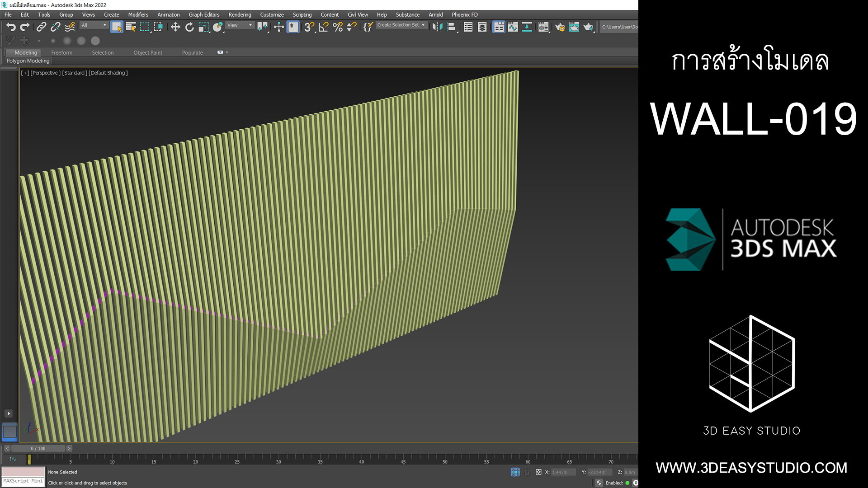Toggle the selection lock icon
This screenshot has width=868, height=488.
point(527,472)
